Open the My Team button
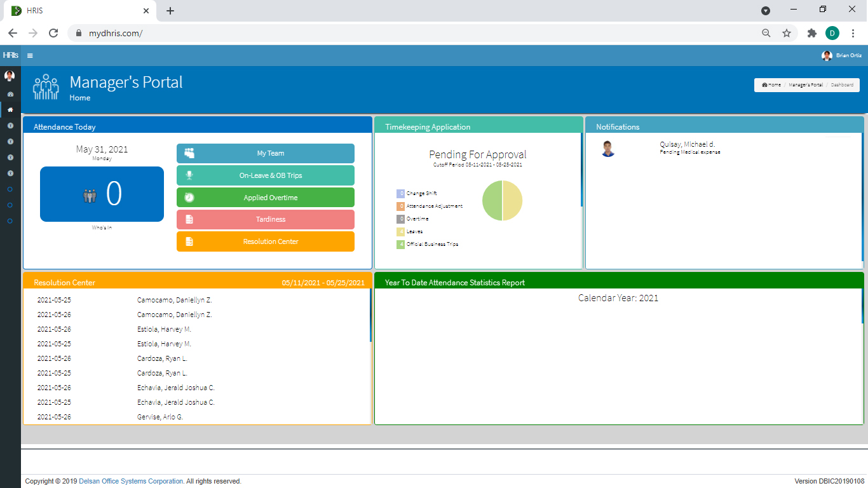This screenshot has width=868, height=488. [x=266, y=153]
